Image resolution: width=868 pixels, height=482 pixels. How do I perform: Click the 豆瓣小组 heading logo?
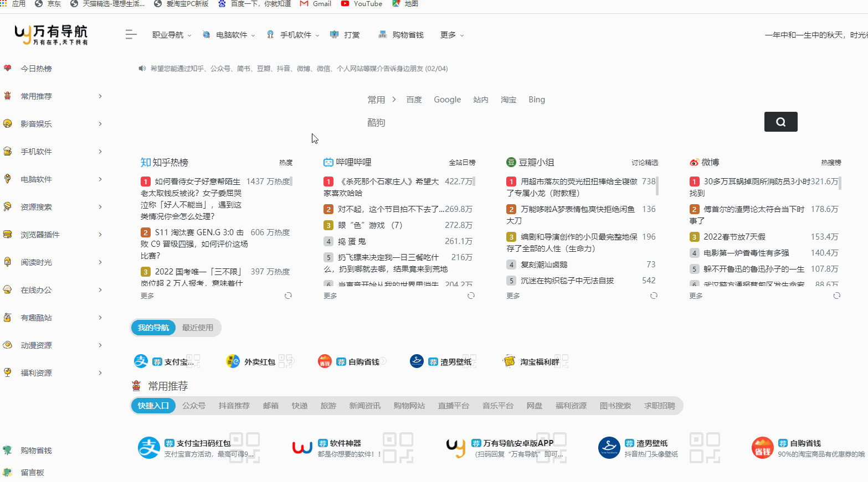point(511,162)
